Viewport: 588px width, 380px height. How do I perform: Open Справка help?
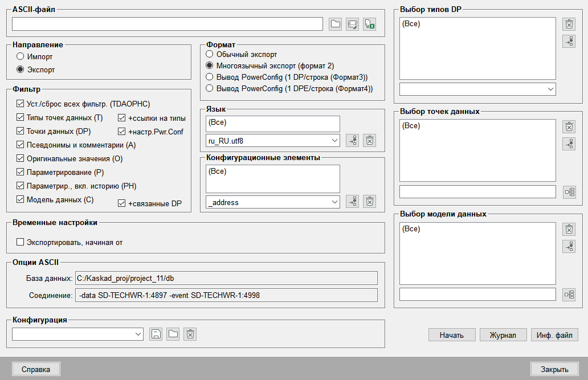[36, 369]
